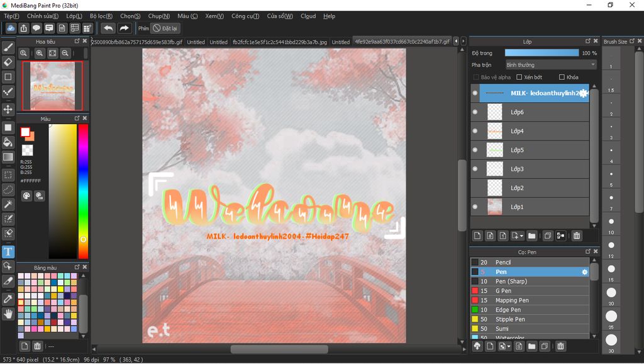This screenshot has height=364, width=644.
Task: Toggle visibility of Lớp5 layer
Action: point(475,150)
